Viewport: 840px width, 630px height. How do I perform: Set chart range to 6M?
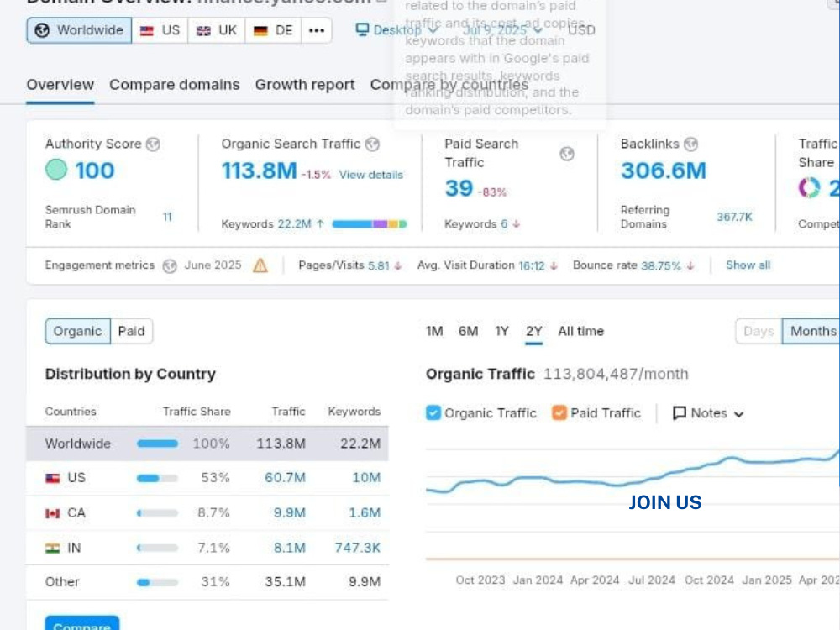click(468, 332)
